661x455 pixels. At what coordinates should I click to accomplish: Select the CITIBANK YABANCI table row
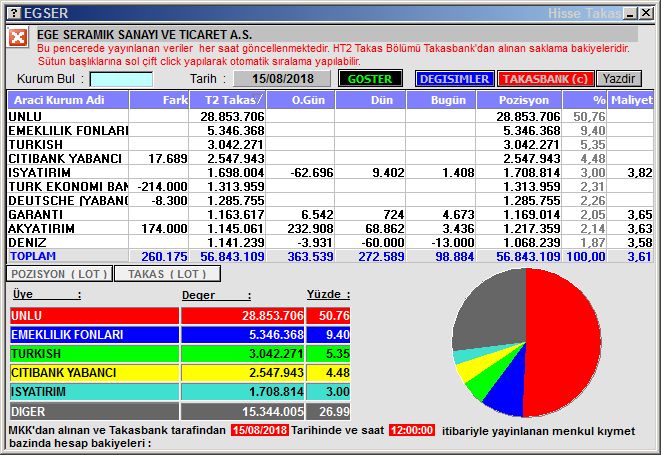tap(330, 159)
